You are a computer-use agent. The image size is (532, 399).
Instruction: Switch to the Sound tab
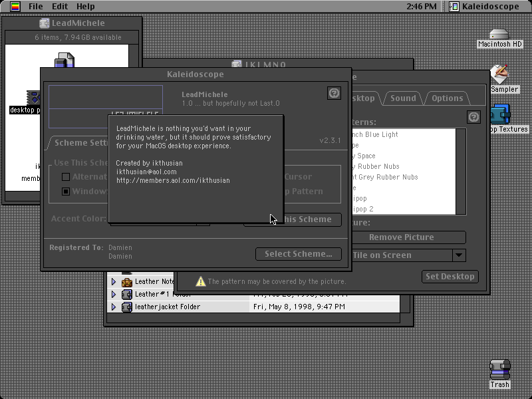pyautogui.click(x=403, y=98)
